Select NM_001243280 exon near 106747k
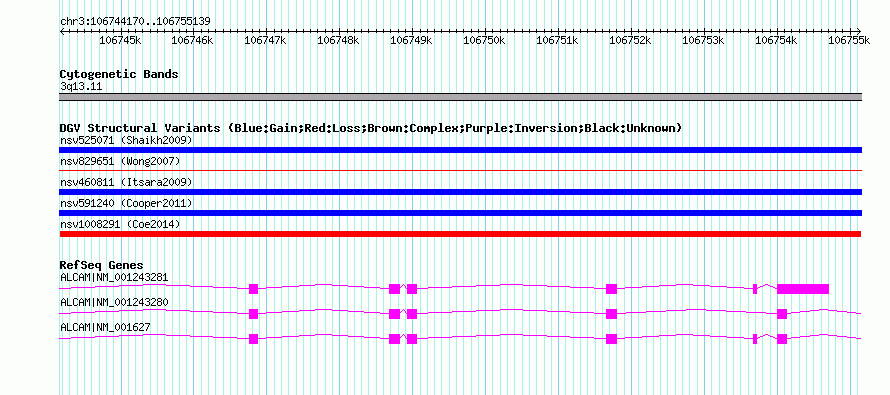 click(253, 314)
